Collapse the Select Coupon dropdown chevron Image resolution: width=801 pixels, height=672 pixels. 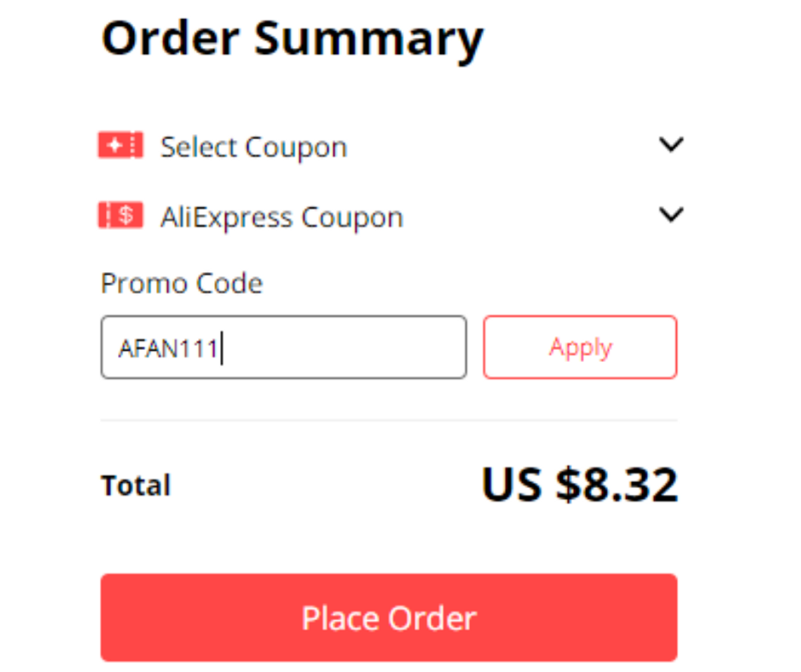(672, 145)
